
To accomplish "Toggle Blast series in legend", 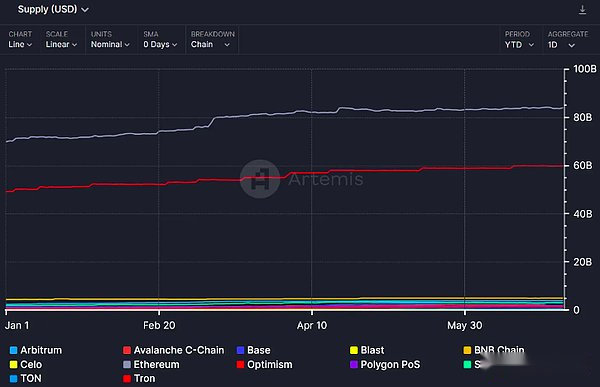I will 367,350.
